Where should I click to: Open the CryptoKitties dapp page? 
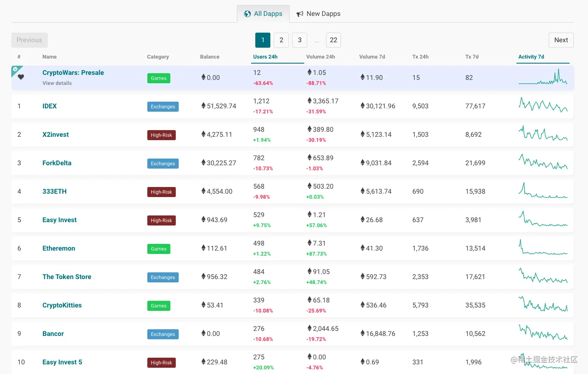(62, 305)
